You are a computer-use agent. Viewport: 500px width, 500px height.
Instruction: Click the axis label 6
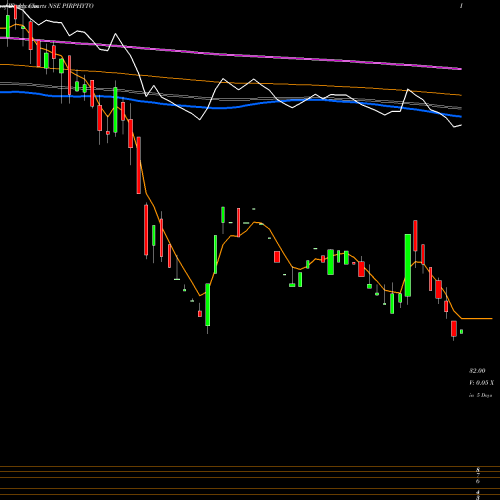tap(478, 481)
